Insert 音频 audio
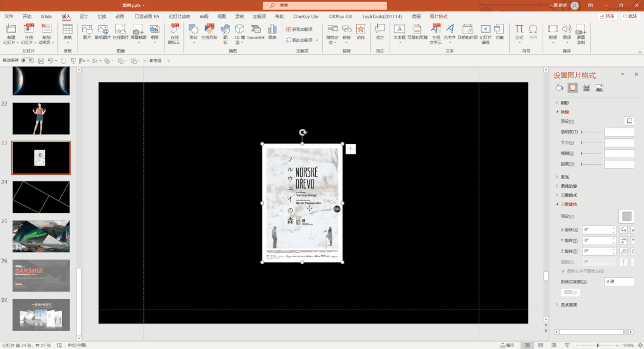The width and height of the screenshot is (644, 349). 567,33
